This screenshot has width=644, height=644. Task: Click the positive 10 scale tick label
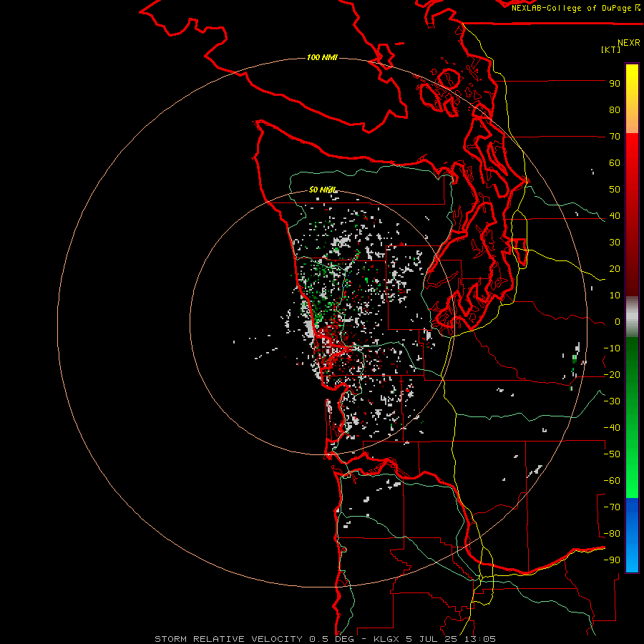(615, 296)
